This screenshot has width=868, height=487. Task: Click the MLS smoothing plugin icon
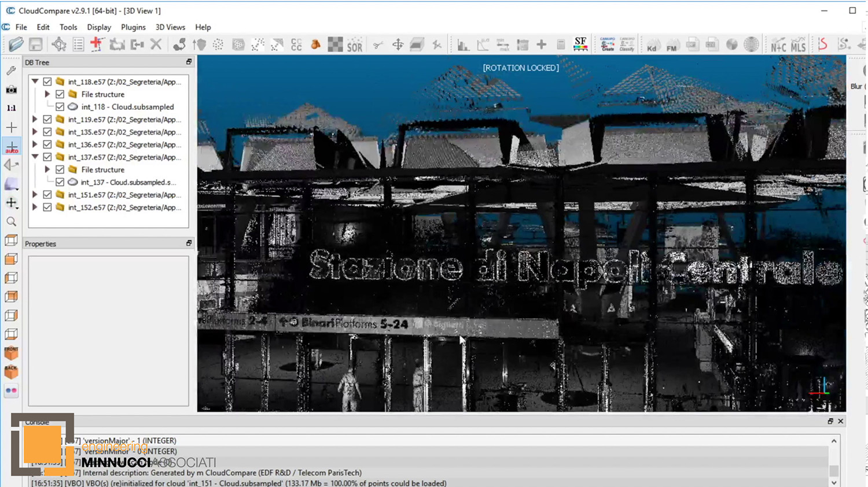[798, 45]
